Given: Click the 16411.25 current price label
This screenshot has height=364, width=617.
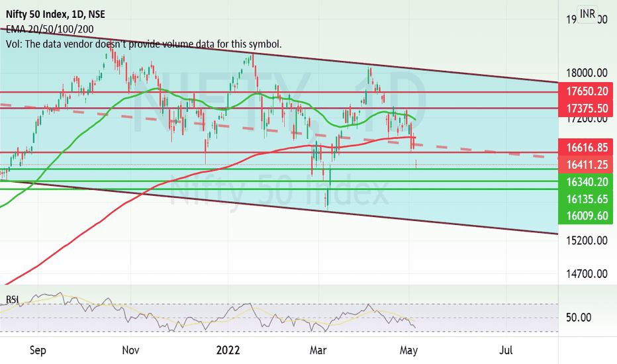Looking at the screenshot, I should (585, 165).
